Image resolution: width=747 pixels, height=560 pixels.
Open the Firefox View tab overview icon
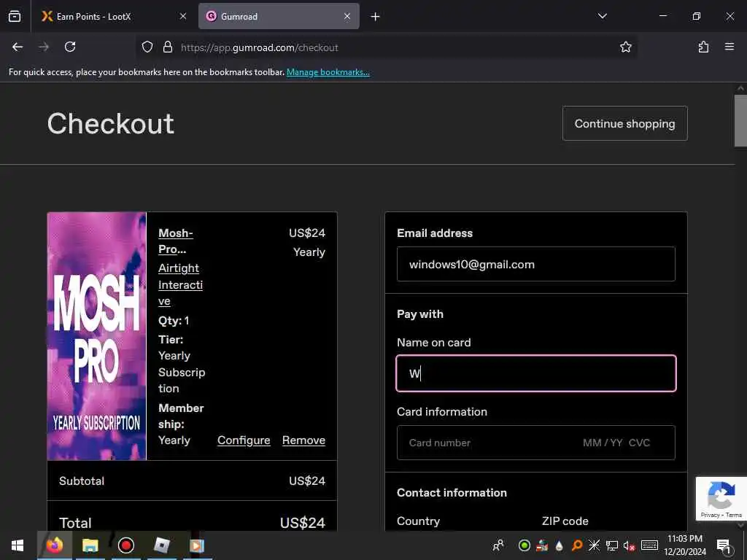15,16
